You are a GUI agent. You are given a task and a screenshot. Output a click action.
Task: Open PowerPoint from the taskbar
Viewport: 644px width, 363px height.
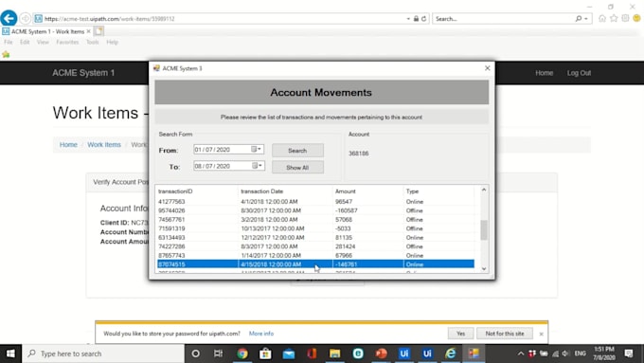381,354
